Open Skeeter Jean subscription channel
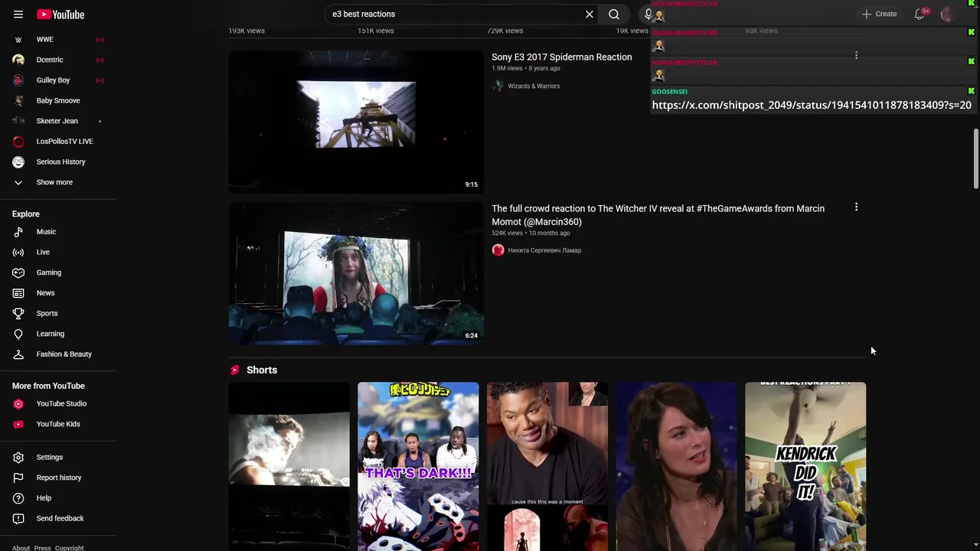This screenshot has height=551, width=980. (58, 121)
